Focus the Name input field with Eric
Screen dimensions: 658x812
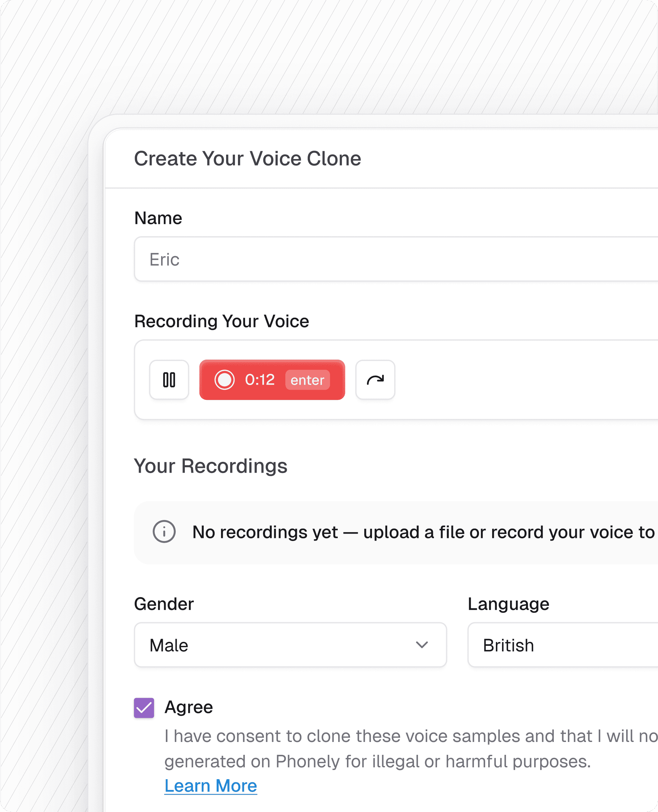(x=394, y=260)
